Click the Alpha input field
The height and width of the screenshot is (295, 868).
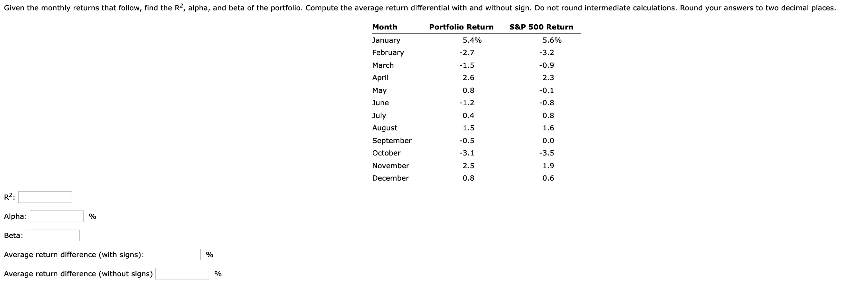pyautogui.click(x=56, y=216)
